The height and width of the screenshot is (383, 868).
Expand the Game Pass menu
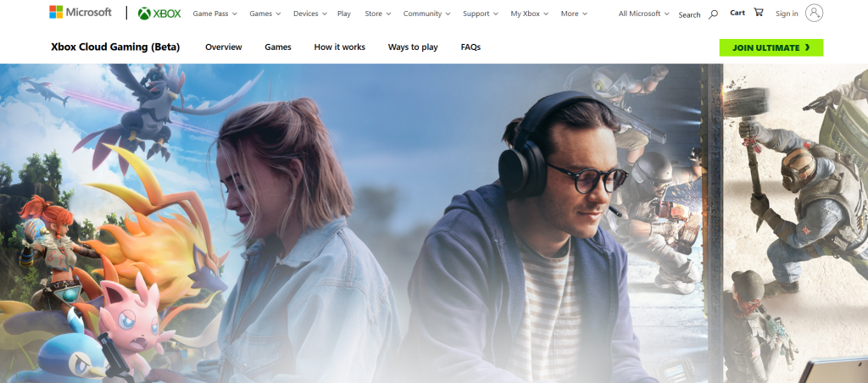coord(214,14)
